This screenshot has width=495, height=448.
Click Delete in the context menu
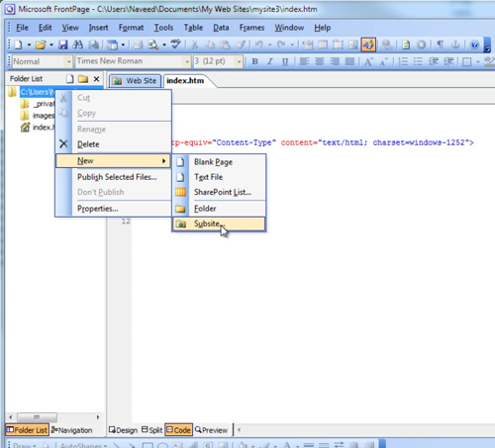pyautogui.click(x=113, y=144)
